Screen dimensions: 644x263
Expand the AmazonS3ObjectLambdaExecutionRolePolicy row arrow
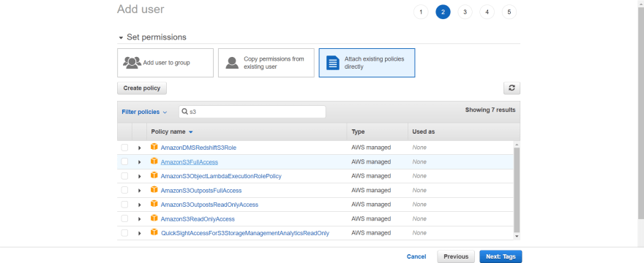point(140,176)
